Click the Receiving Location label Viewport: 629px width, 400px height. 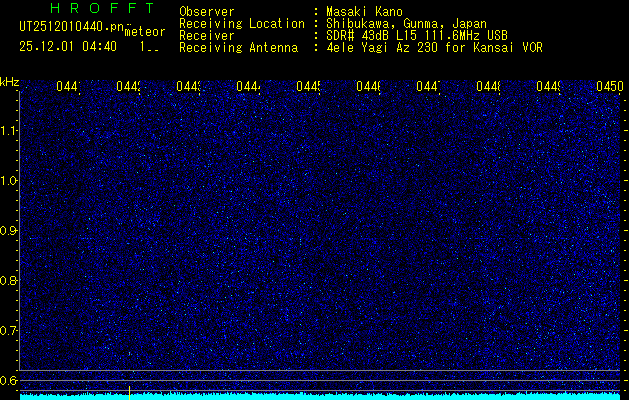pyautogui.click(x=242, y=24)
